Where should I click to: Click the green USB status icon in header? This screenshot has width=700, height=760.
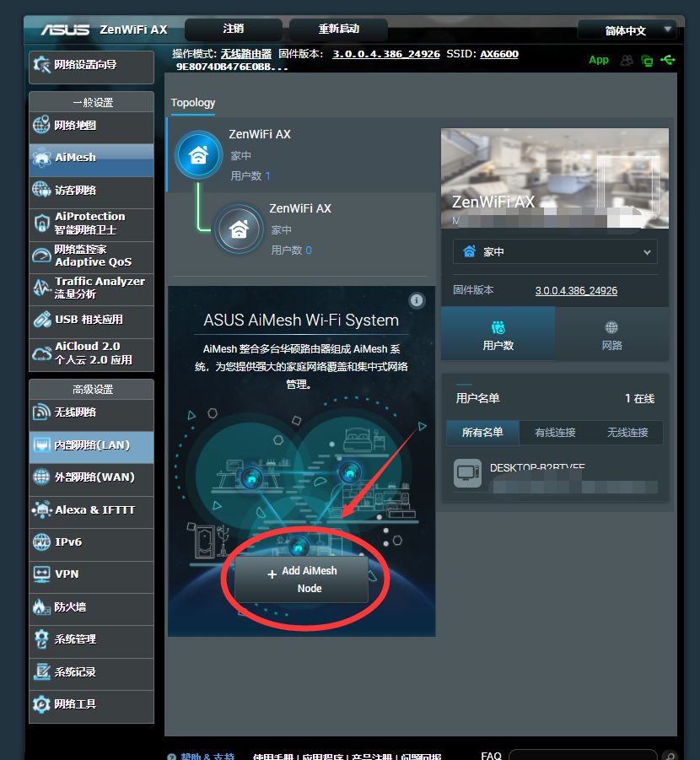pyautogui.click(x=667, y=60)
